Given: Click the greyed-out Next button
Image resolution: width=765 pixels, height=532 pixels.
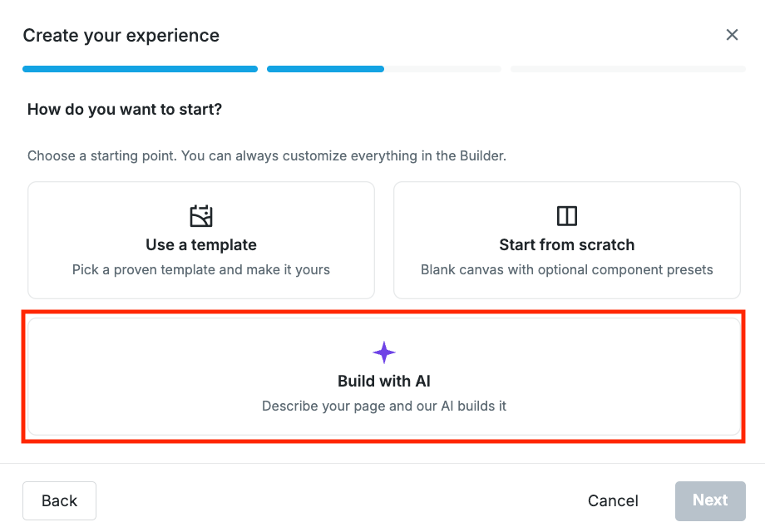Looking at the screenshot, I should (x=710, y=500).
